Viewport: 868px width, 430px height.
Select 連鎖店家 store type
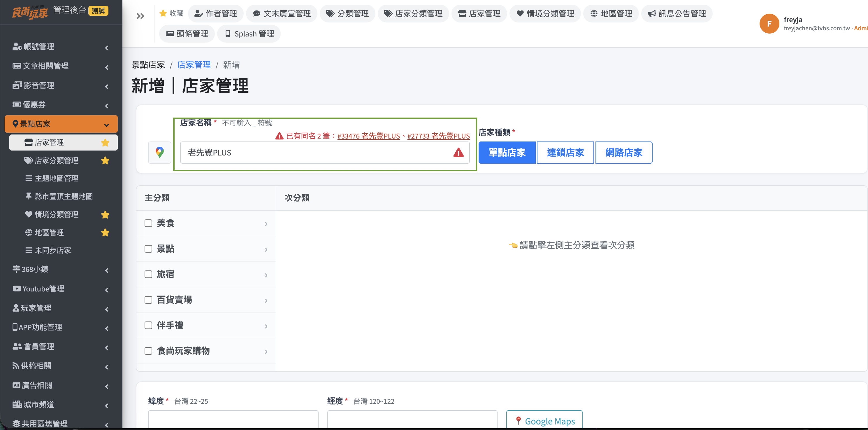(x=565, y=153)
